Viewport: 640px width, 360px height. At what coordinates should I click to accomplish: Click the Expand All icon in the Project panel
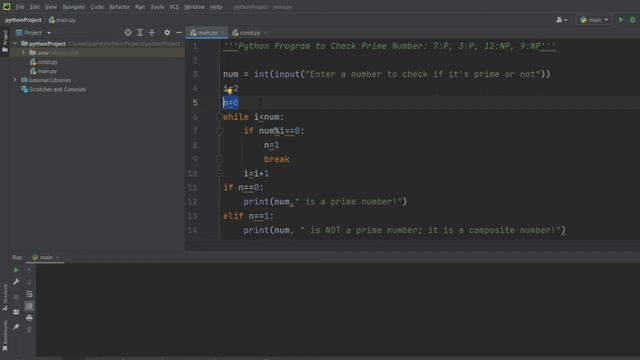(x=140, y=33)
